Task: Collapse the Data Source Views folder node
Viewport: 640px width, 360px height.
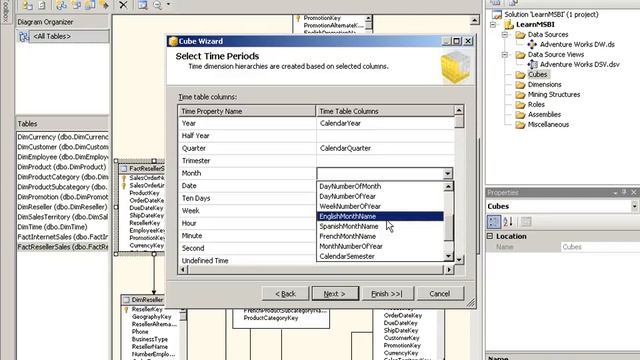Action: click(x=505, y=55)
